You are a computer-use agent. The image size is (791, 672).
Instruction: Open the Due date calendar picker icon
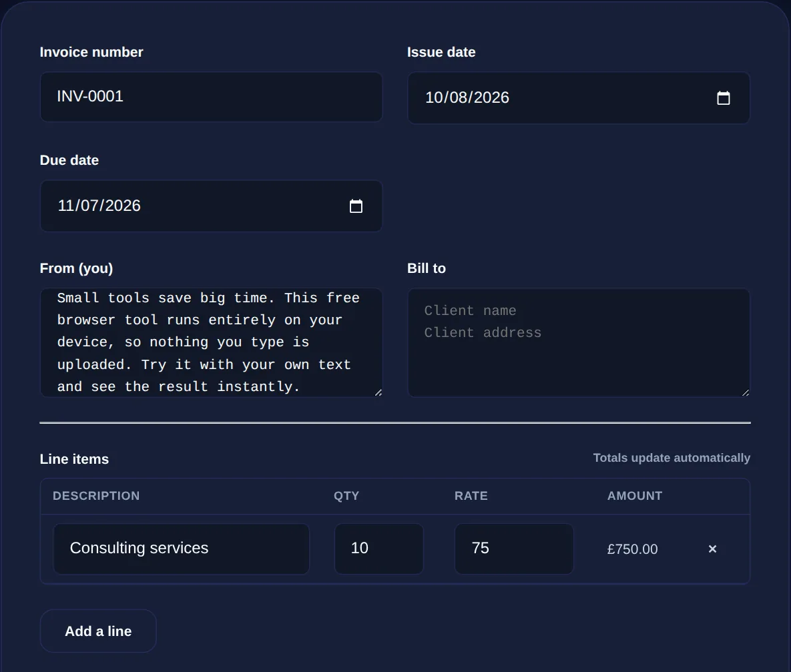pos(356,206)
